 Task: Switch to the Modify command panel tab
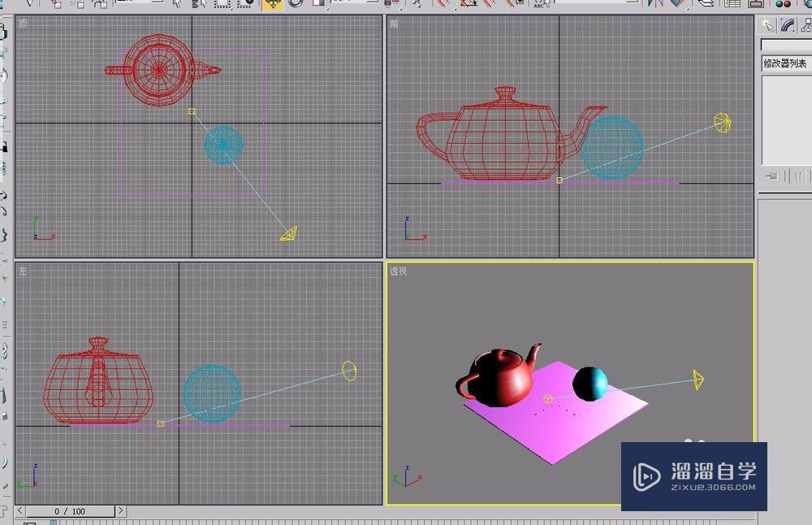pos(788,25)
